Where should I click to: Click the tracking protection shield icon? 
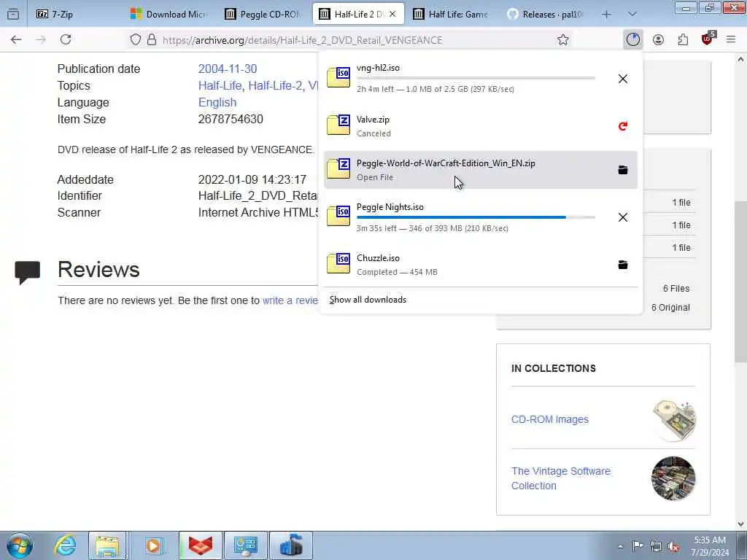[136, 40]
